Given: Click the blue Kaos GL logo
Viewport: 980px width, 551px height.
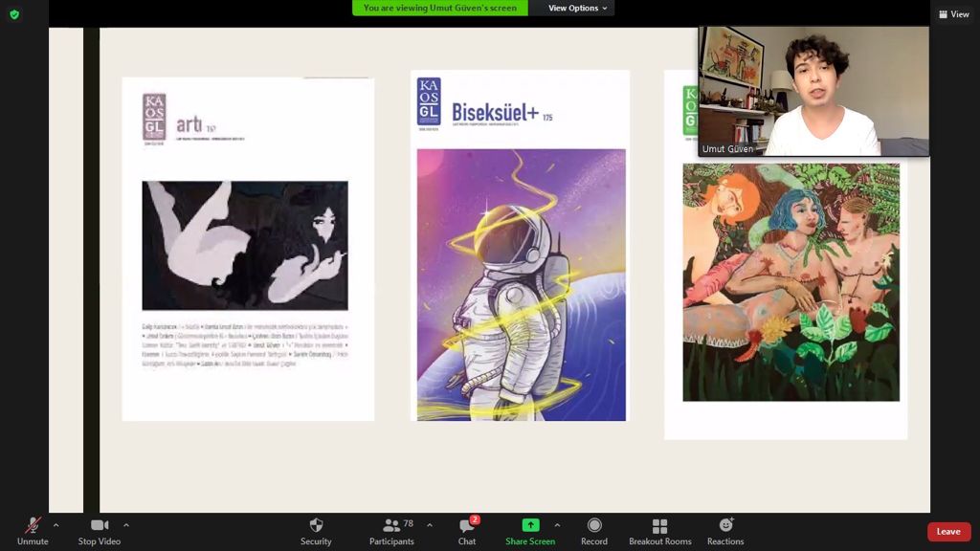Looking at the screenshot, I should click(429, 101).
